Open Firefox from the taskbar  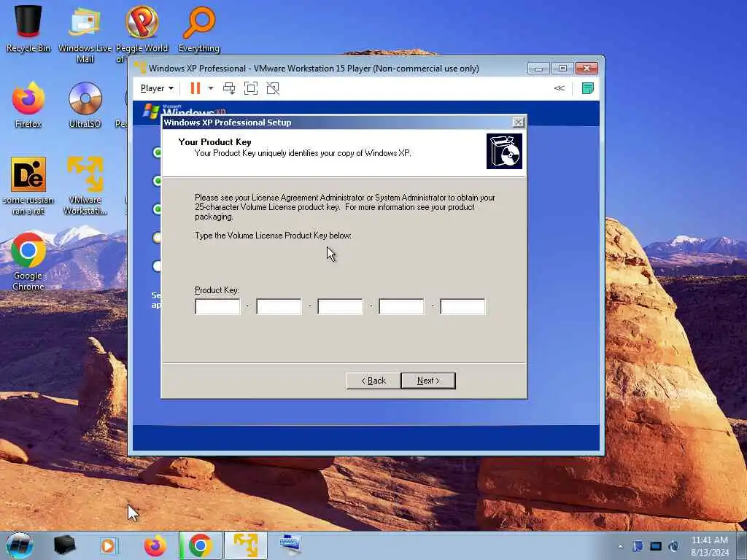point(155,545)
